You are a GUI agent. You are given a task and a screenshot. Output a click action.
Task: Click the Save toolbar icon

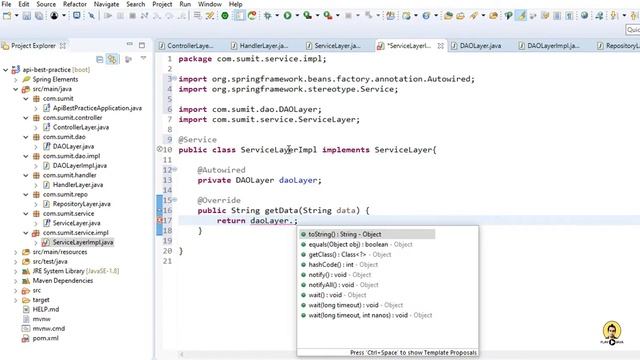point(27,16)
